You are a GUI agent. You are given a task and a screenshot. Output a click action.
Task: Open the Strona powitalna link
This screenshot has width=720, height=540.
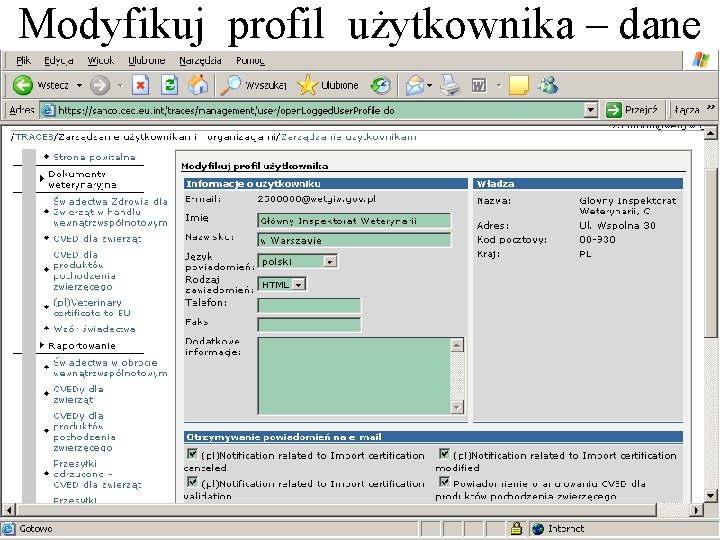pyautogui.click(x=94, y=157)
